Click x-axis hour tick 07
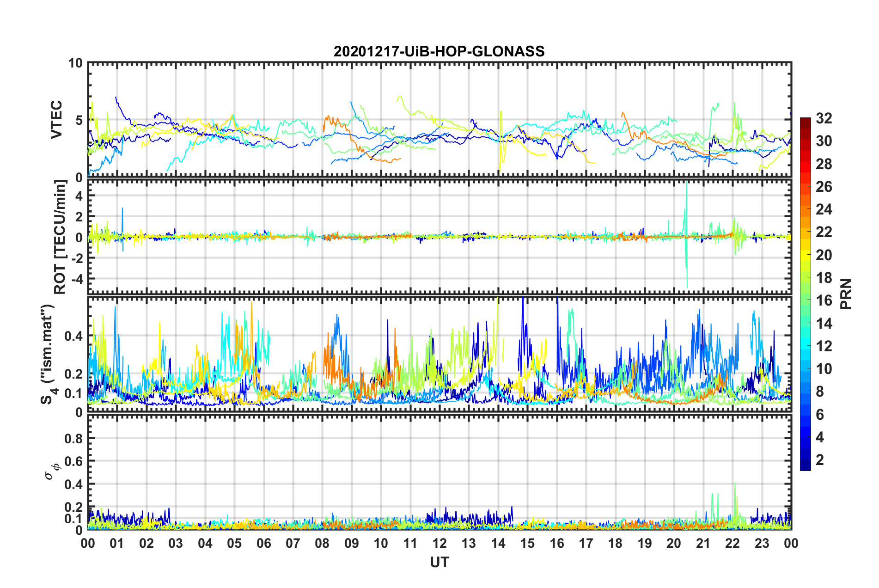Viewport: 879px width, 588px height. pos(293,543)
